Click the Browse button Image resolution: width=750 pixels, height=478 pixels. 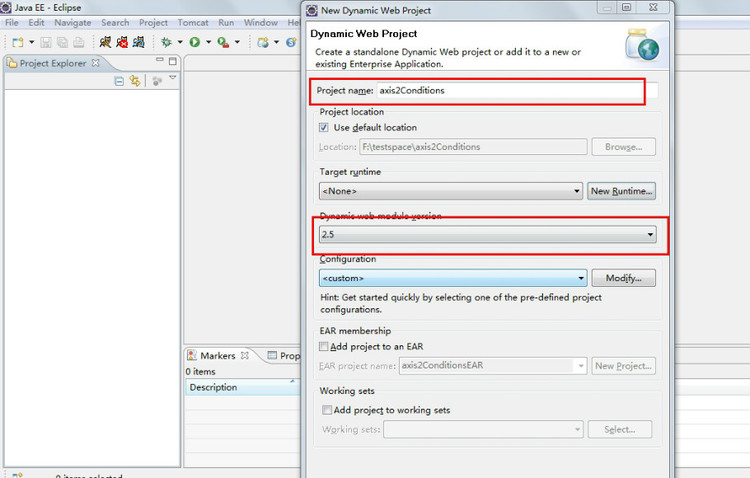tap(623, 147)
